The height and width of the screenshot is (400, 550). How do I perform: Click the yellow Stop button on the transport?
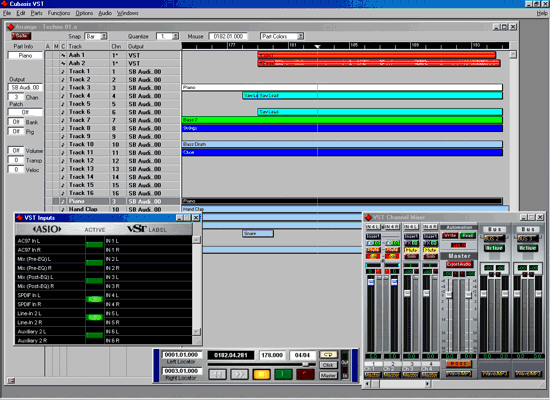pos(261,374)
